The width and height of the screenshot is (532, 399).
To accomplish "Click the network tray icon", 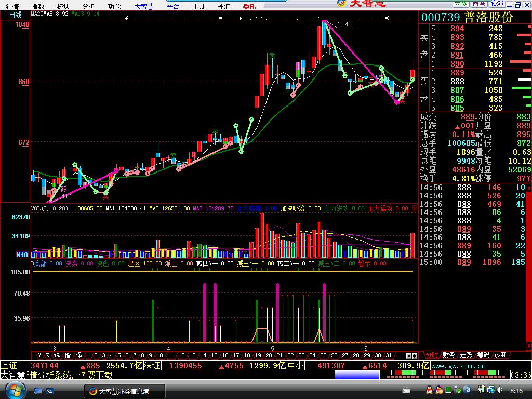I will [491, 390].
